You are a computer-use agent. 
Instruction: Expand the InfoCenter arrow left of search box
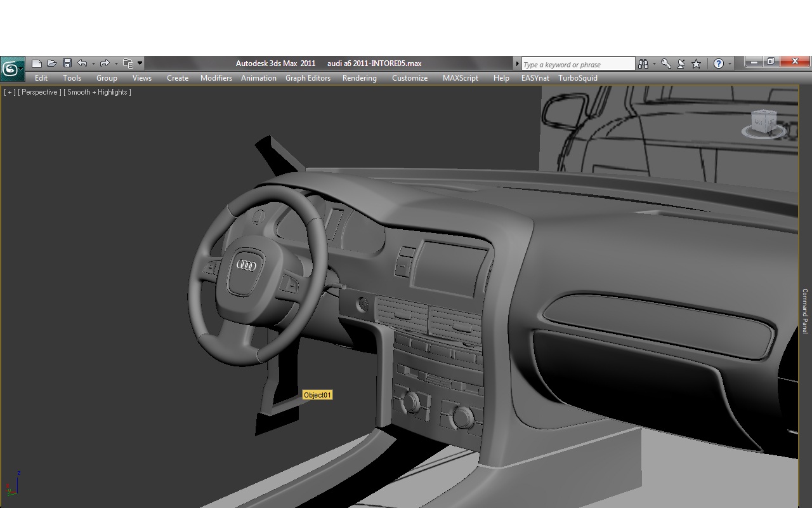click(x=517, y=64)
